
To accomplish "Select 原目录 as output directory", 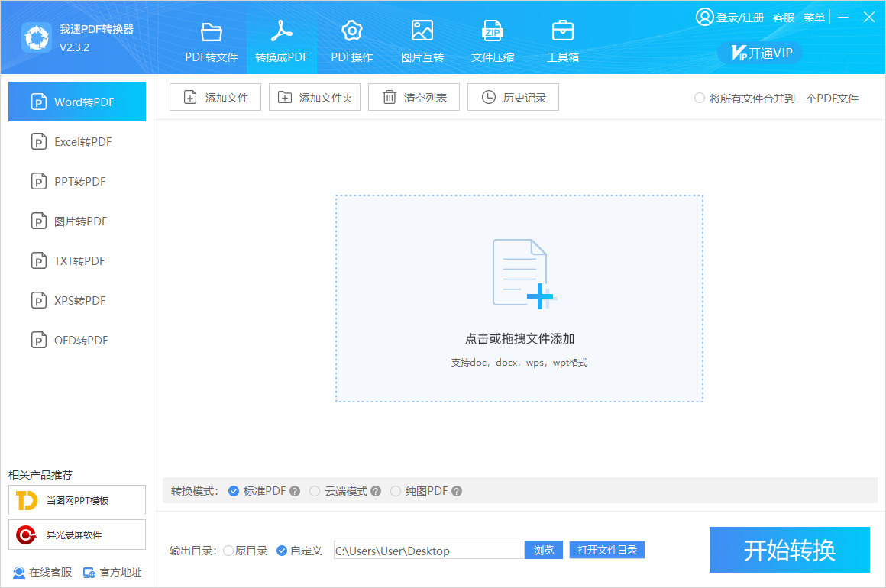I will click(x=228, y=551).
